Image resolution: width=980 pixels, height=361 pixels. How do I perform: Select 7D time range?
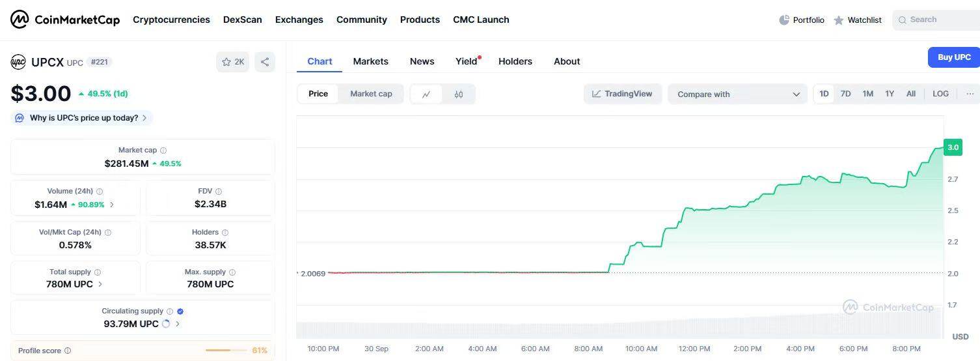[x=845, y=94]
